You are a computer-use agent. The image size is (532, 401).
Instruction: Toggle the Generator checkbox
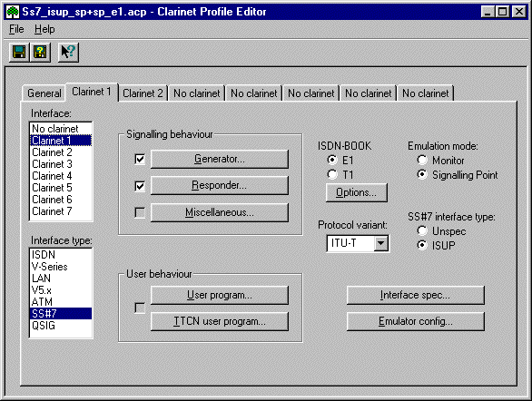click(x=140, y=159)
